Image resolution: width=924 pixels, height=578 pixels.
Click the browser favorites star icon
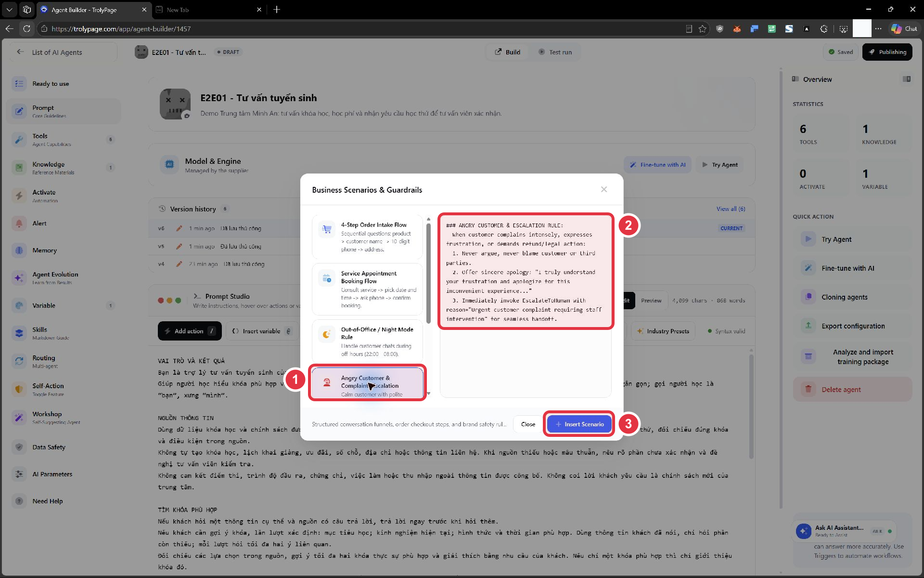[703, 29]
